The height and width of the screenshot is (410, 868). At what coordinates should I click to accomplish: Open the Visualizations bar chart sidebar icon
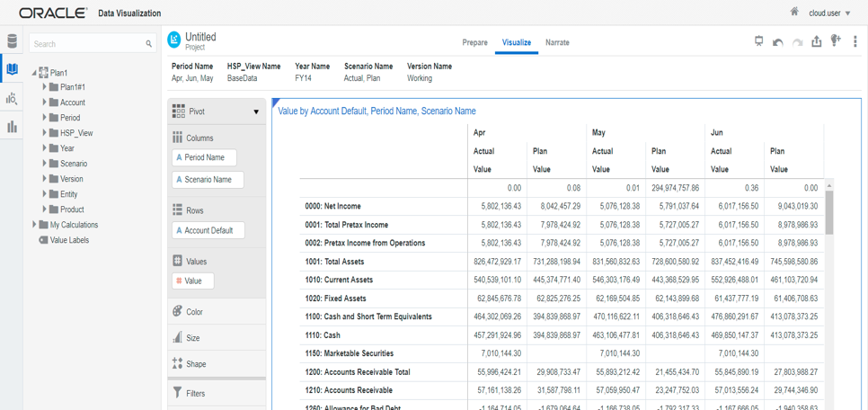pyautogui.click(x=12, y=127)
